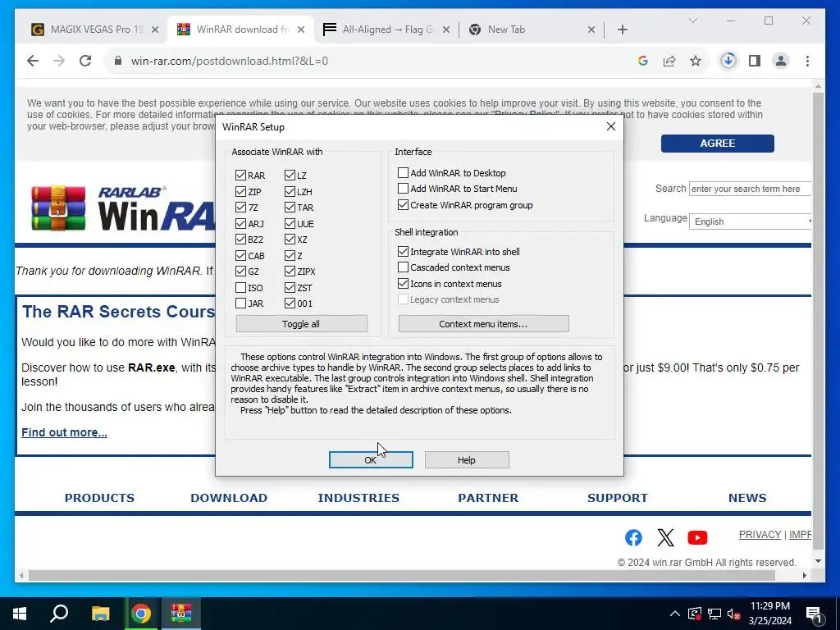
Task: Enable the ISO association checkbox
Action: point(240,288)
